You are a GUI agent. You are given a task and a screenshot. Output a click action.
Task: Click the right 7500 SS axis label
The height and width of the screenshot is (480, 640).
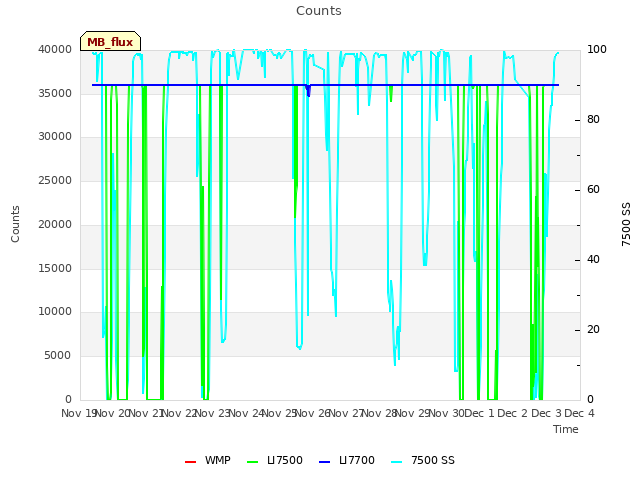tap(626, 224)
